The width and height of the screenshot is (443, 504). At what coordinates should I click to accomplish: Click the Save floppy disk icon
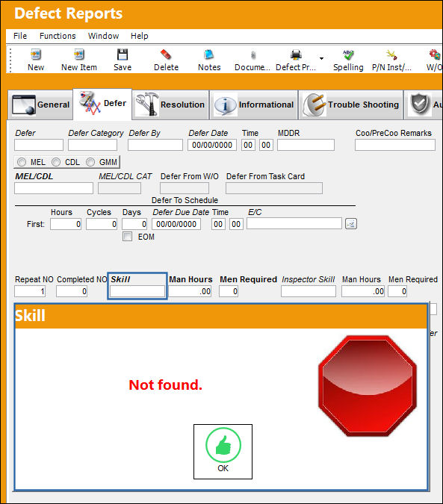pos(123,55)
